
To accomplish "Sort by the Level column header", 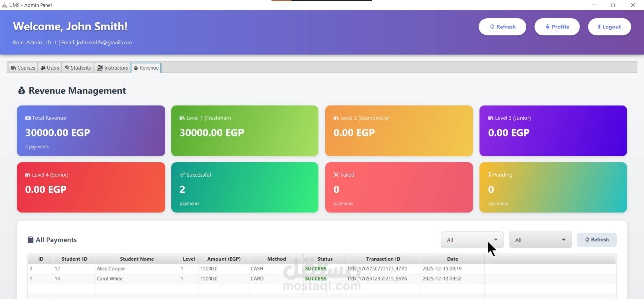I will click(189, 259).
